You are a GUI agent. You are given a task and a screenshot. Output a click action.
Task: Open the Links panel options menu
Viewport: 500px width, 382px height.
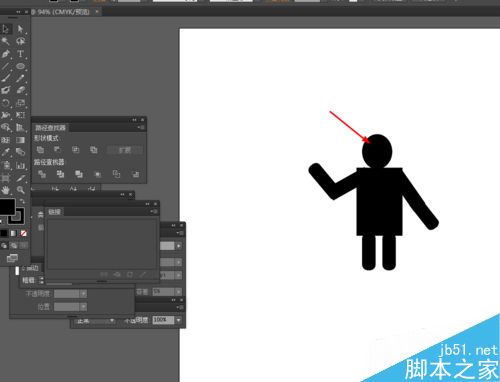(x=154, y=211)
